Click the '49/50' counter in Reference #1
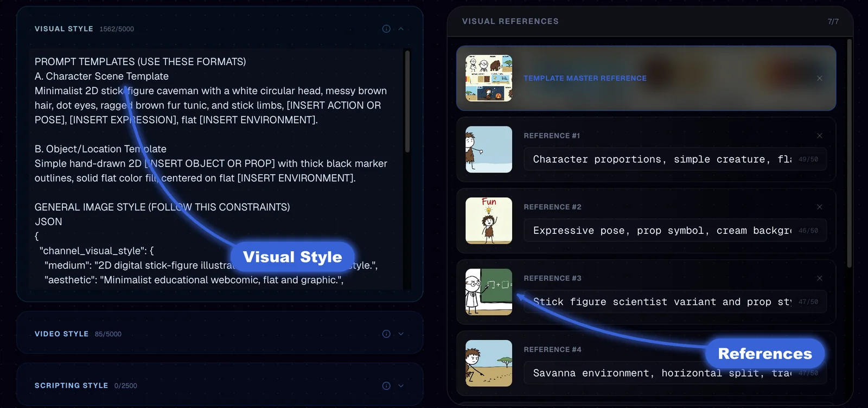This screenshot has width=868, height=408. 808,160
